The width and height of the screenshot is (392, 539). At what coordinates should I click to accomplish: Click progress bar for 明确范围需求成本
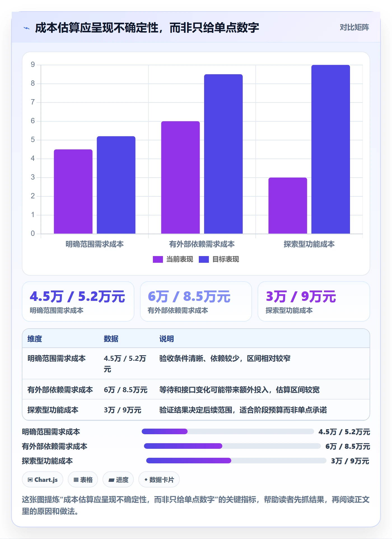tap(228, 431)
